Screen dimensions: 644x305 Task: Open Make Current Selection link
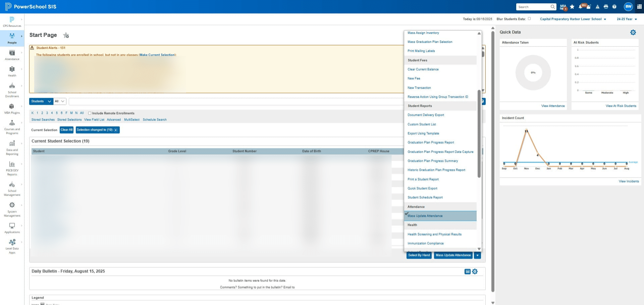[x=157, y=55]
